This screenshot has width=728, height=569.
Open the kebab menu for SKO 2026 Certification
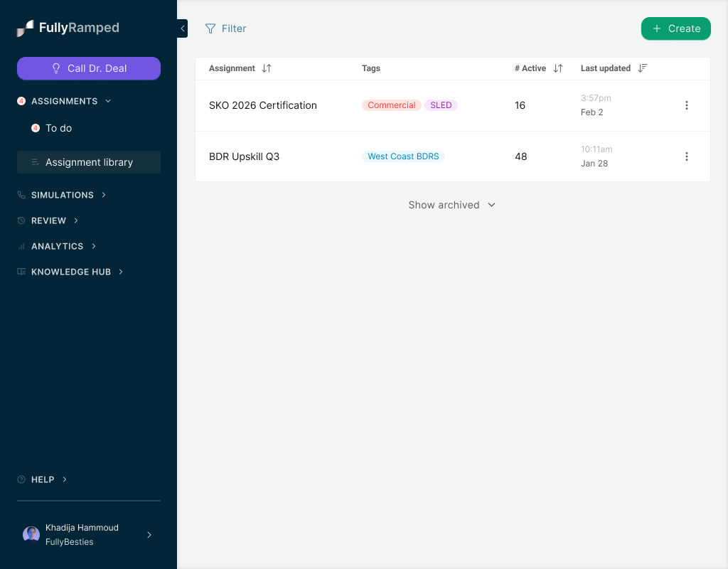687,105
